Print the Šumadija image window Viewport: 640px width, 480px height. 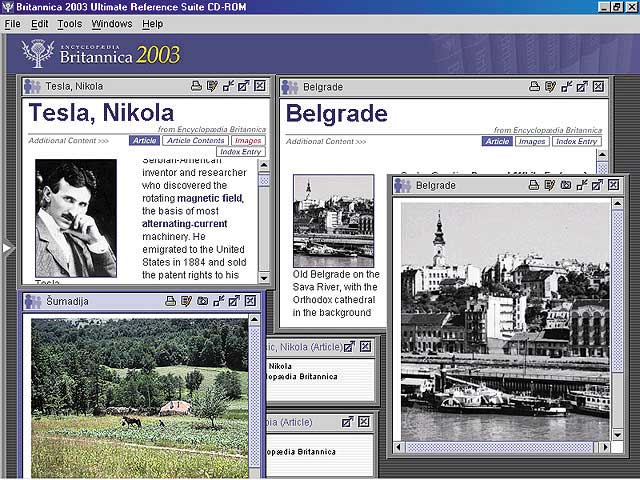pos(171,301)
